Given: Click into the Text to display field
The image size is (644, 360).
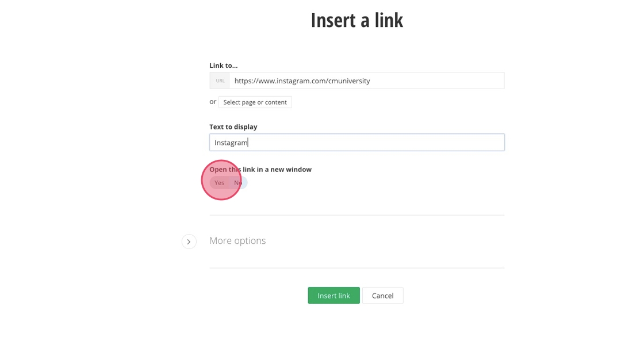Looking at the screenshot, I should click(356, 143).
